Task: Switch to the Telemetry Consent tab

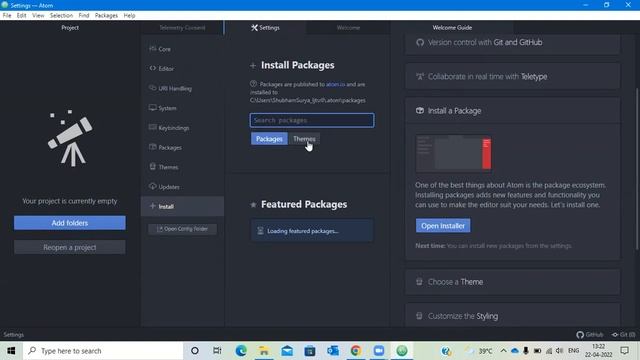Action: pos(182,28)
